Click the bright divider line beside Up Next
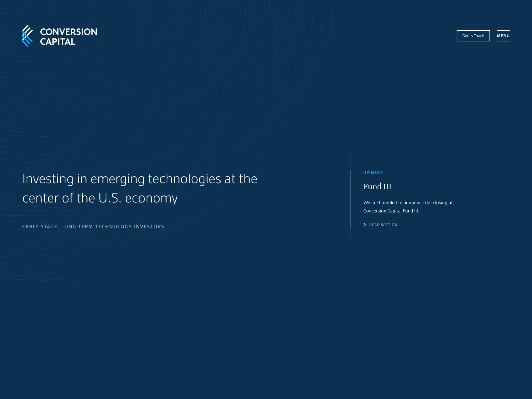Screen dimensions: 532x399 pyautogui.click(x=351, y=199)
